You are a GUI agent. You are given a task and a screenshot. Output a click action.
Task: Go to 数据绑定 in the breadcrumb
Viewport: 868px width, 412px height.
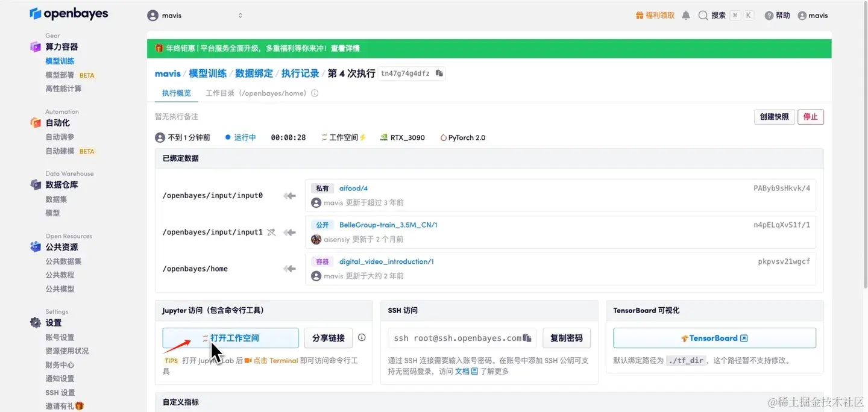tap(254, 73)
